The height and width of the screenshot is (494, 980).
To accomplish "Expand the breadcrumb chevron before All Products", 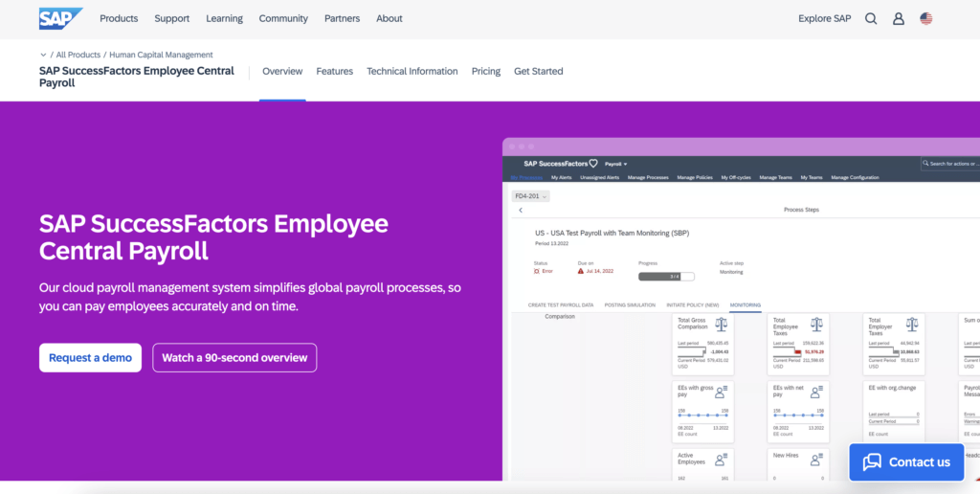I will point(43,55).
